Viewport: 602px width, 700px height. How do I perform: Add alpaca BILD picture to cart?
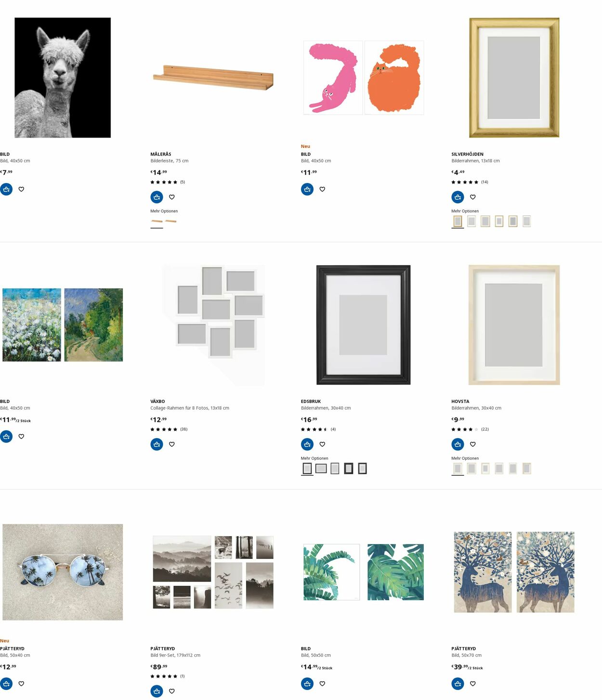(x=6, y=189)
